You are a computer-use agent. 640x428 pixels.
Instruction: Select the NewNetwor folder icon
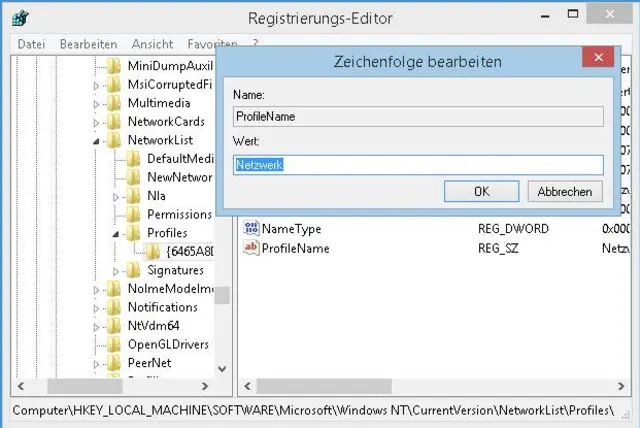[x=133, y=177]
